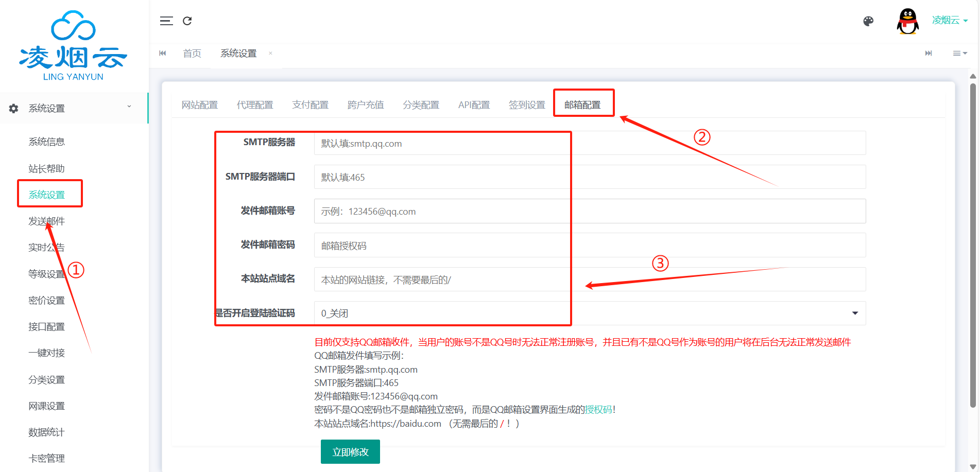Screen dimensions: 980x472
Task: Click the gear icon beside 系统设置
Action: click(14, 109)
